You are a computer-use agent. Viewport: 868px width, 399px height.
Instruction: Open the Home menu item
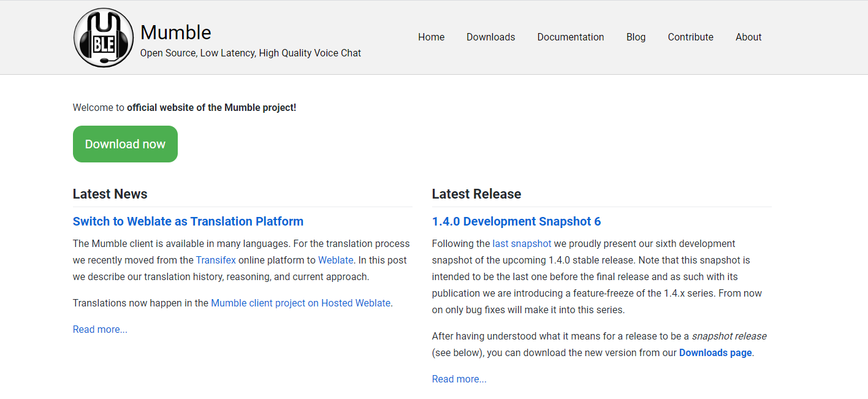point(431,37)
